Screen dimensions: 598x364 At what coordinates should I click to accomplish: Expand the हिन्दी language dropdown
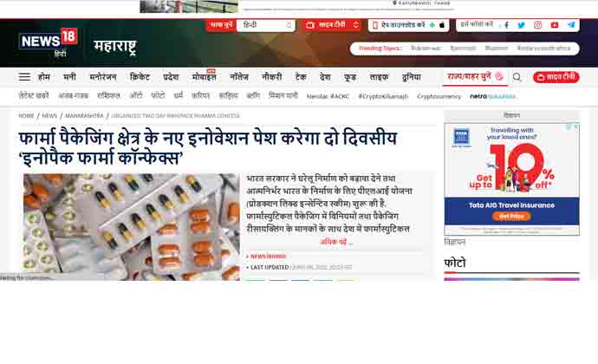pos(265,25)
